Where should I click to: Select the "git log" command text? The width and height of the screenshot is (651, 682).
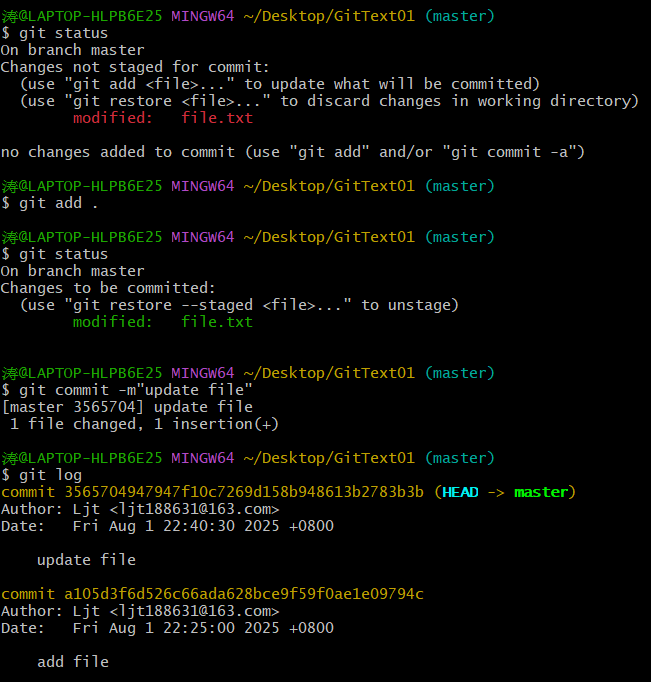(x=50, y=475)
